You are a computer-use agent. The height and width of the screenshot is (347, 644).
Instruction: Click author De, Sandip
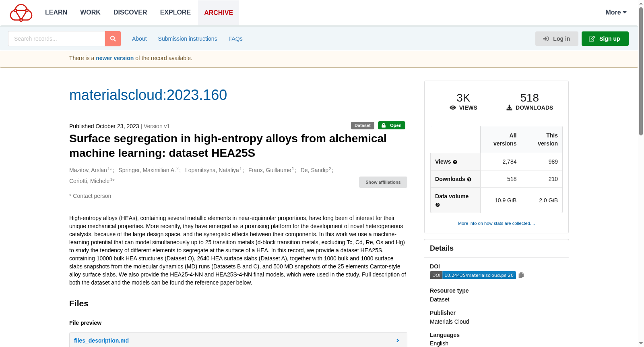tap(314, 170)
